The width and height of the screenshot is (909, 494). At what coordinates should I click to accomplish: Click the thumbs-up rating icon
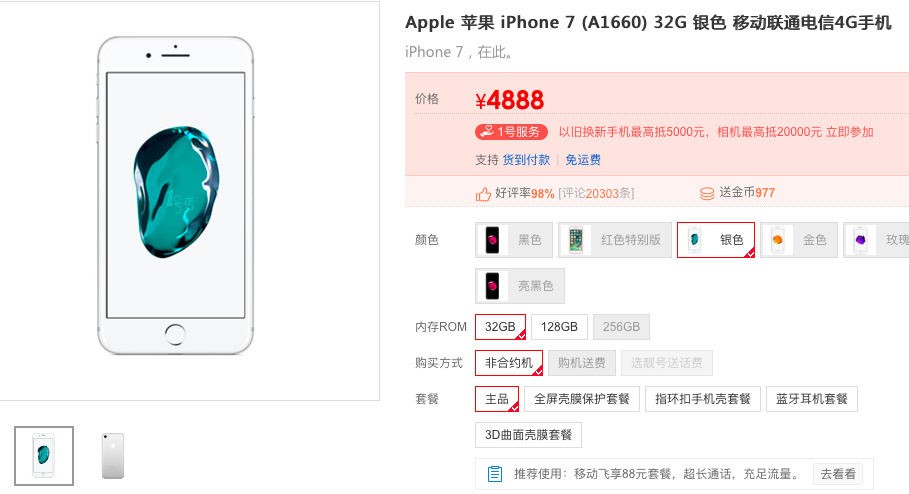pos(483,194)
